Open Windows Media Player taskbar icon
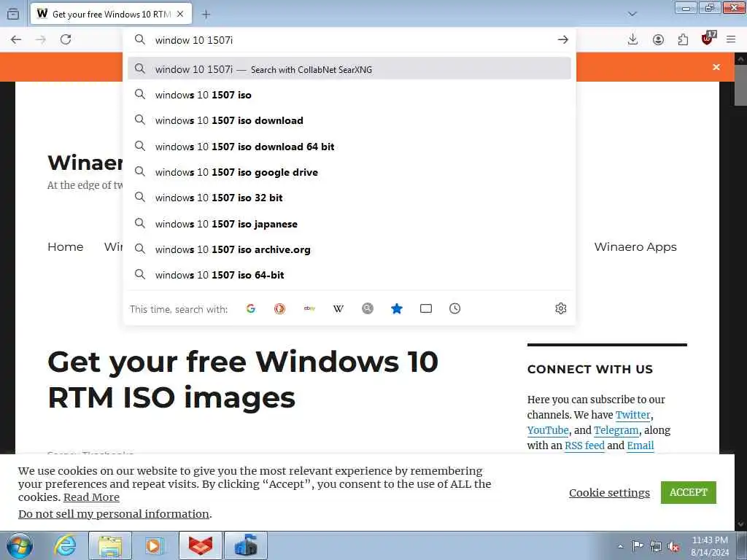The image size is (747, 560). point(154,545)
